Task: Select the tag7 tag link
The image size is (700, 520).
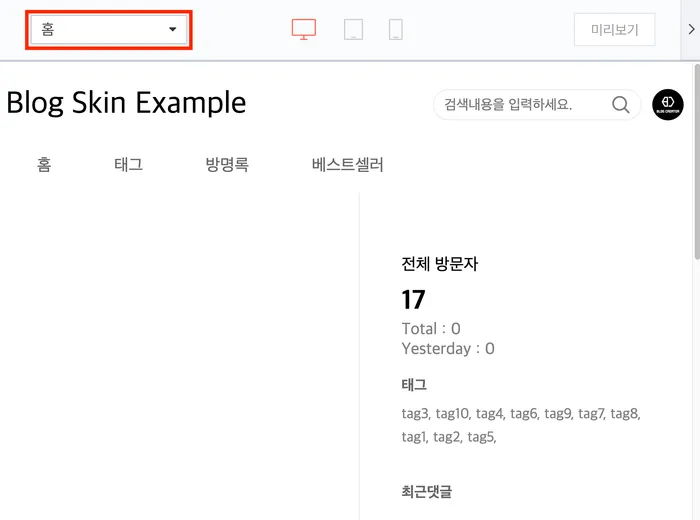Action: 592,414
